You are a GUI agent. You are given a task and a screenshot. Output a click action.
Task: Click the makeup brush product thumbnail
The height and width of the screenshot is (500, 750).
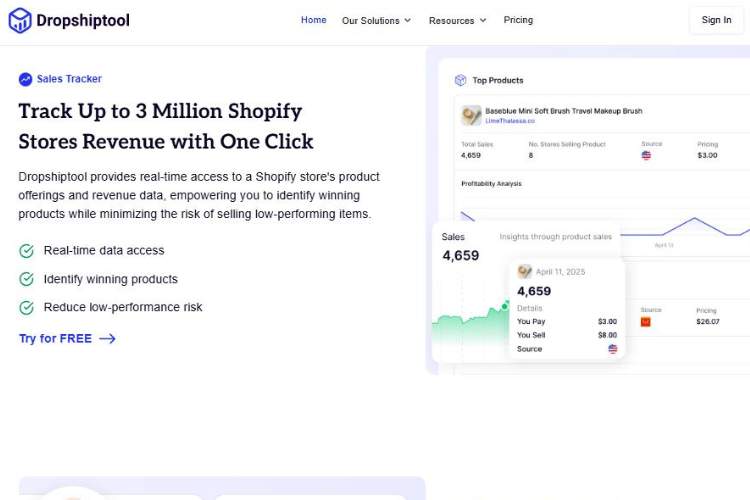point(471,116)
